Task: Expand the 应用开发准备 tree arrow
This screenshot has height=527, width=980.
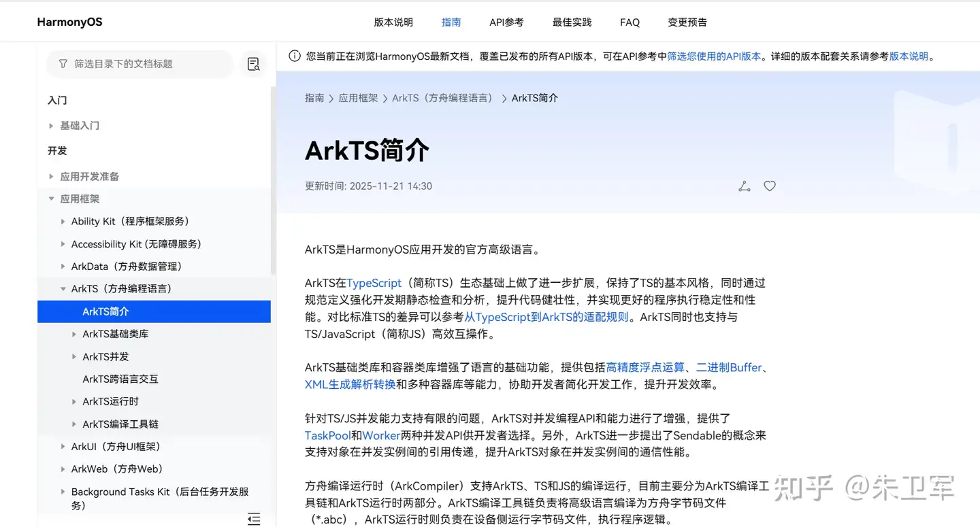Action: coord(51,176)
